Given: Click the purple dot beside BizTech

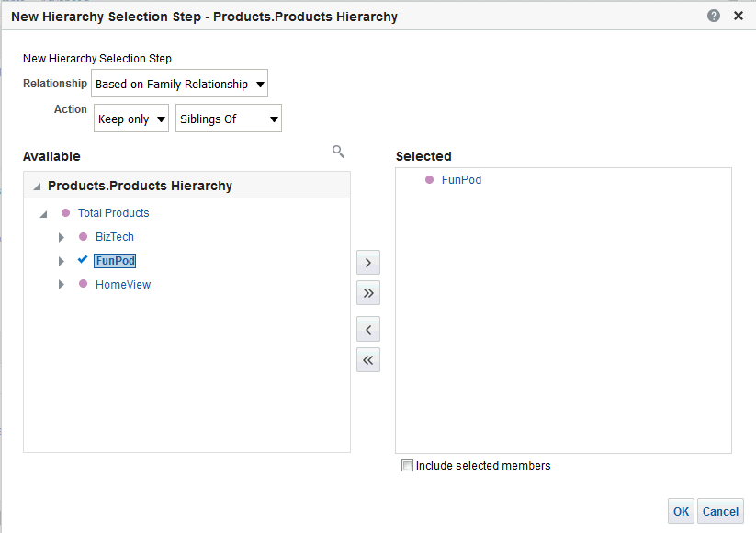Looking at the screenshot, I should tap(83, 237).
